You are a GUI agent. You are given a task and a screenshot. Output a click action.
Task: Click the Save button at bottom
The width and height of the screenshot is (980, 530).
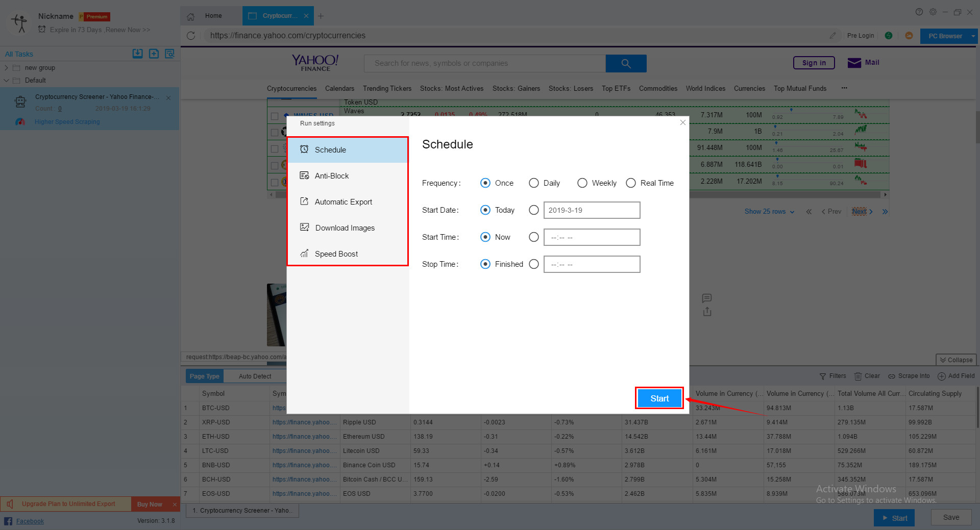click(951, 518)
